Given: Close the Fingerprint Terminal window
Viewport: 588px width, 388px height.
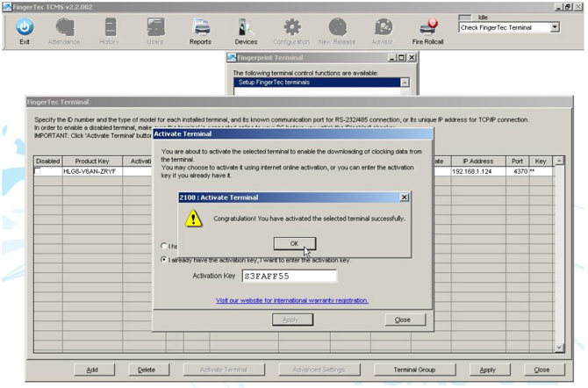Looking at the screenshot, I should click(x=412, y=57).
